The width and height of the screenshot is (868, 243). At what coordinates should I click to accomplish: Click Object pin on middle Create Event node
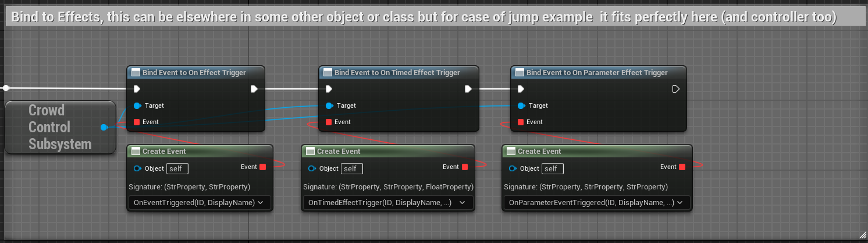click(312, 169)
